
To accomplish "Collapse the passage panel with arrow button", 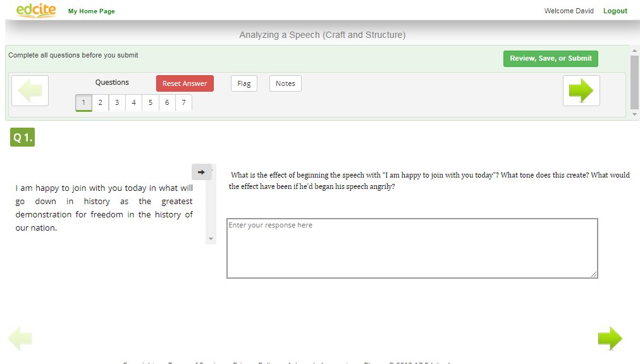I will tap(201, 173).
